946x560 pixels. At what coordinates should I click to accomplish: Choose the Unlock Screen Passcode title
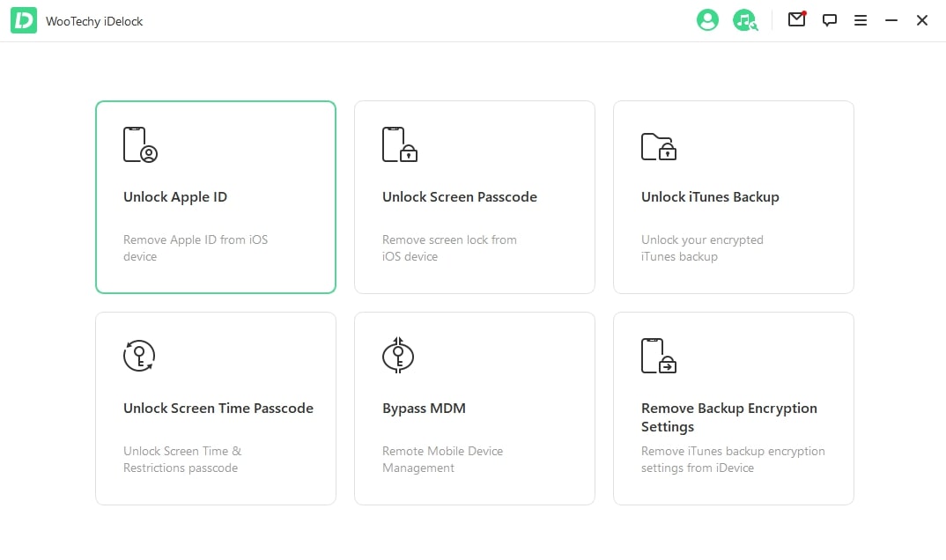(459, 197)
